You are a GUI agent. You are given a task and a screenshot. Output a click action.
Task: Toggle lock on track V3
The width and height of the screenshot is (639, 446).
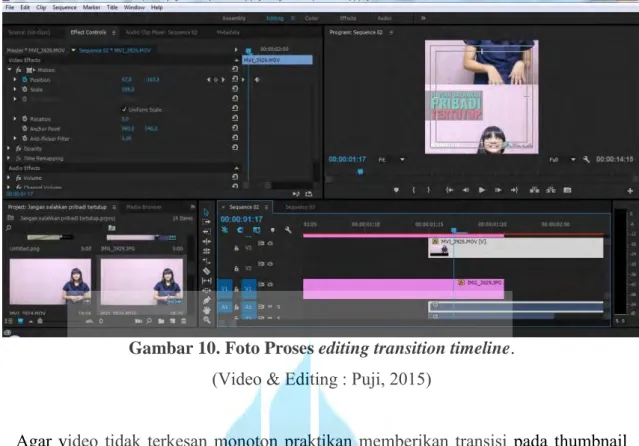[x=236, y=248]
